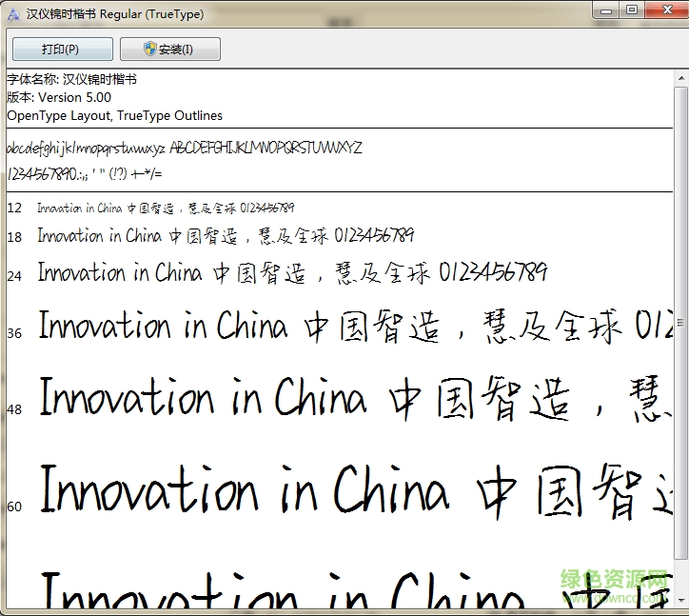Click the scrollbar up arrow

pyautogui.click(x=681, y=78)
